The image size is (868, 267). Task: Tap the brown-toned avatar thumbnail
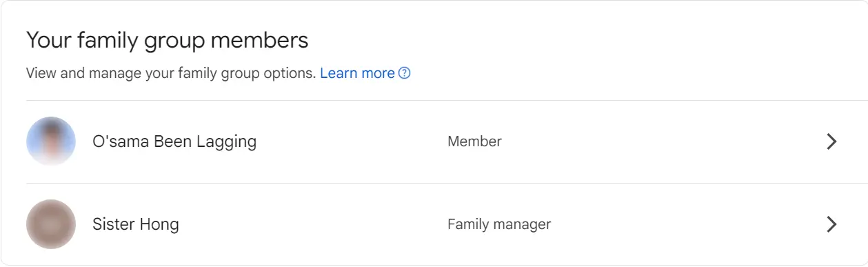(51, 224)
